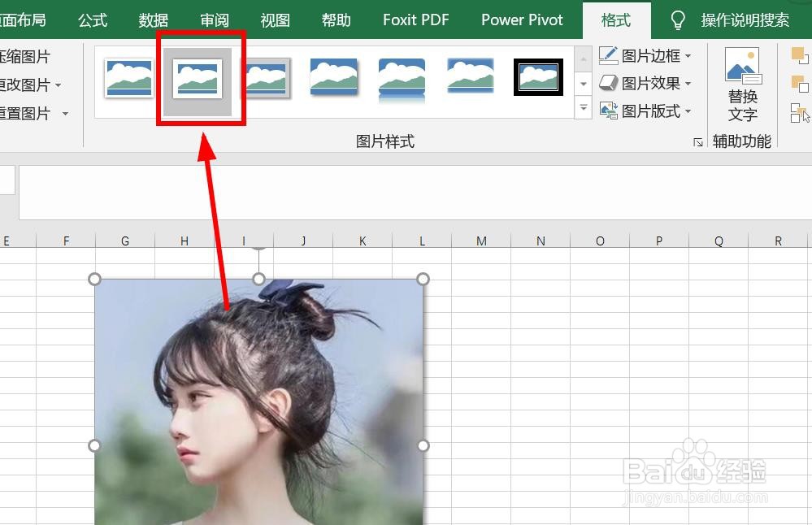
Task: Click inside the formula bar
Action: tap(415, 193)
